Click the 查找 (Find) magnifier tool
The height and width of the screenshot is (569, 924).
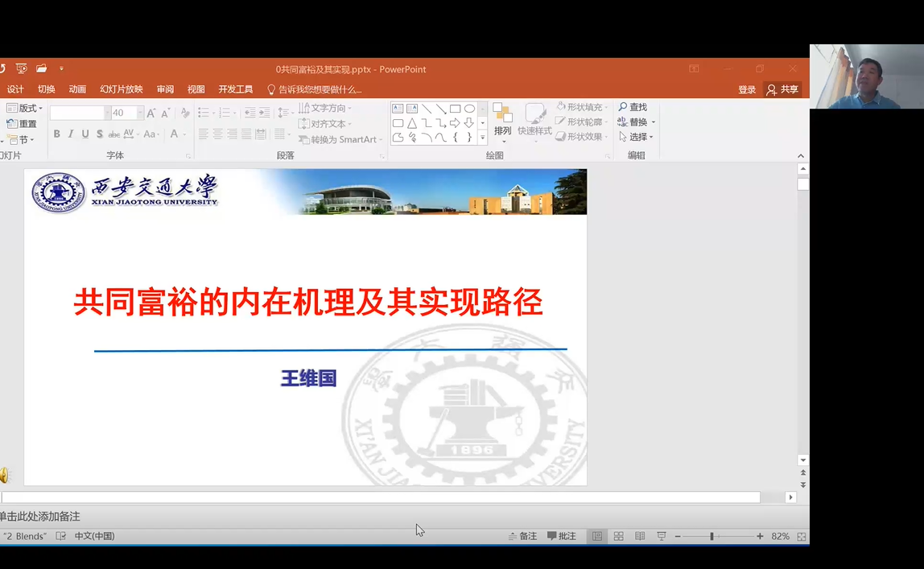tap(633, 107)
